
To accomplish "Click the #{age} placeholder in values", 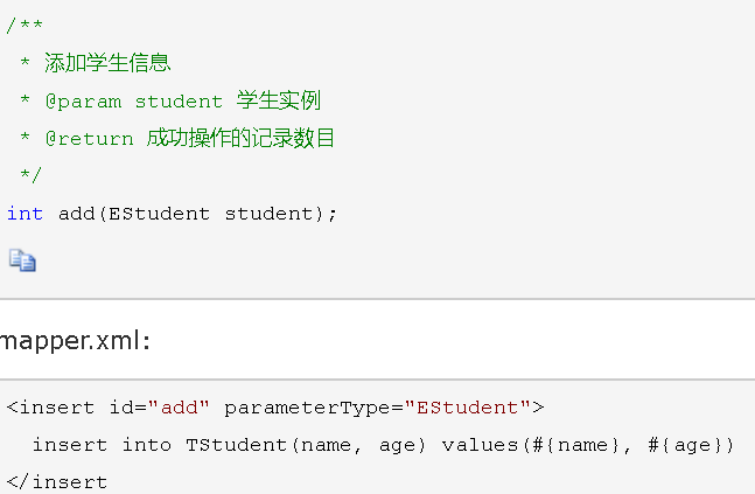I will [685, 445].
